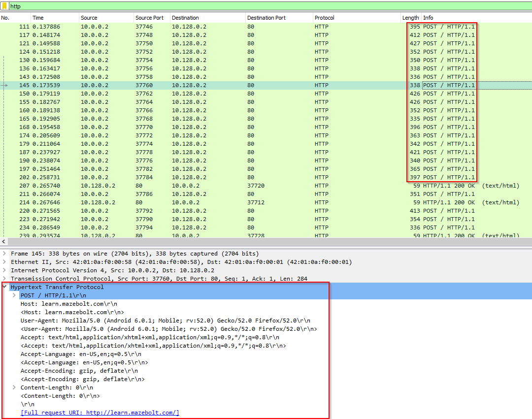
Task: Expand the POST / HTTP/1.1 request line
Action: (x=14, y=295)
